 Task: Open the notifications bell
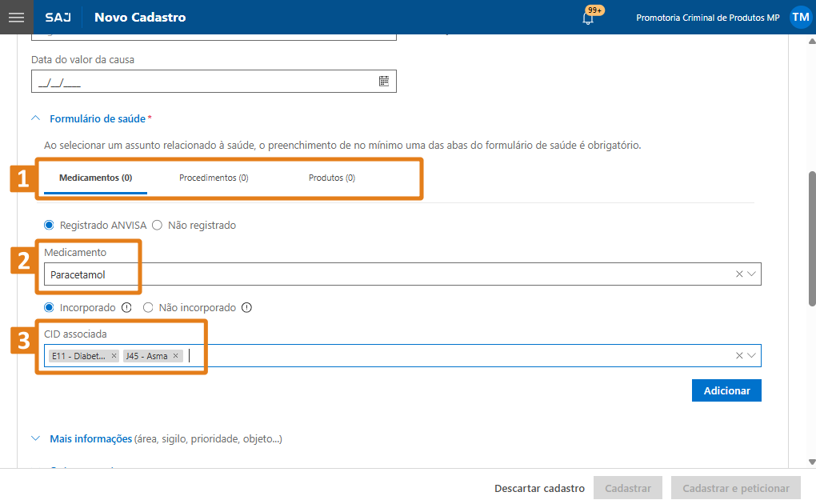tap(588, 18)
